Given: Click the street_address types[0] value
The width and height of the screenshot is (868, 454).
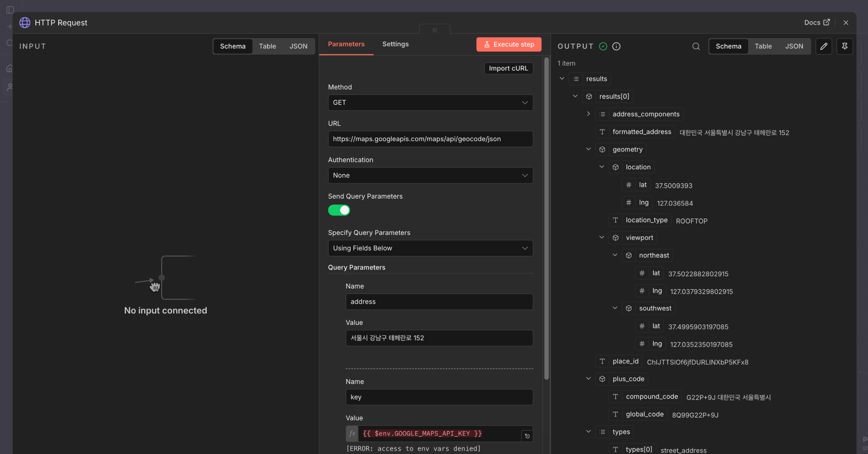Looking at the screenshot, I should tap(684, 451).
